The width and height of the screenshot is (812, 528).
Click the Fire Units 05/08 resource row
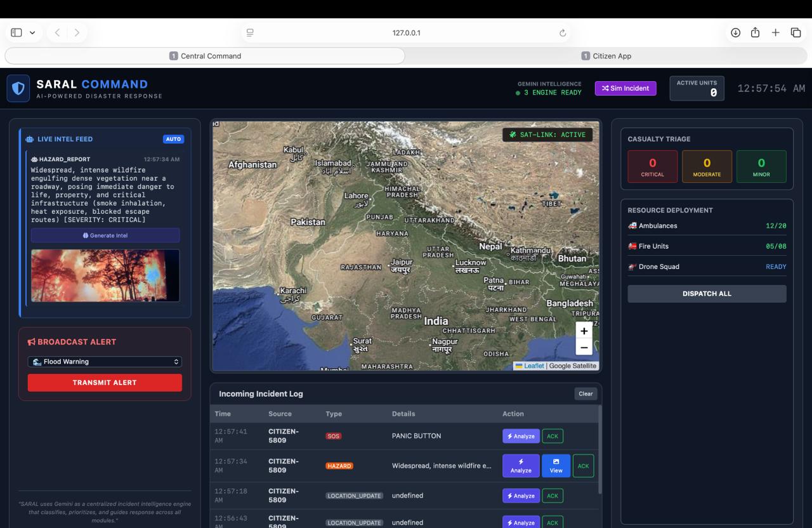[x=707, y=246]
